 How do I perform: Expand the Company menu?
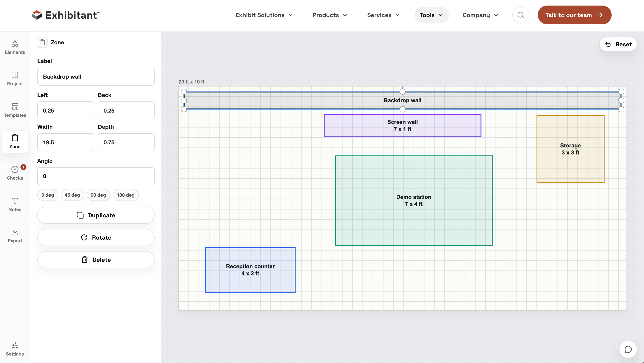click(480, 15)
